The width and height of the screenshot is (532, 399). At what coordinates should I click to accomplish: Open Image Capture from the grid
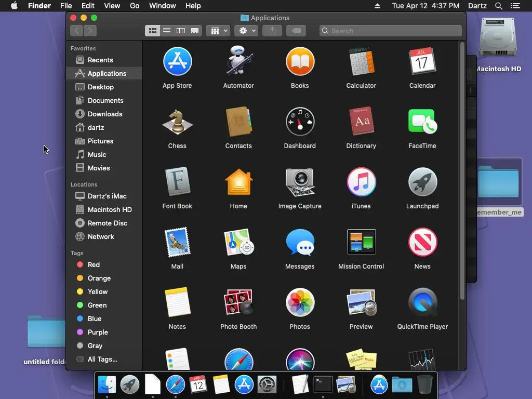point(300,182)
